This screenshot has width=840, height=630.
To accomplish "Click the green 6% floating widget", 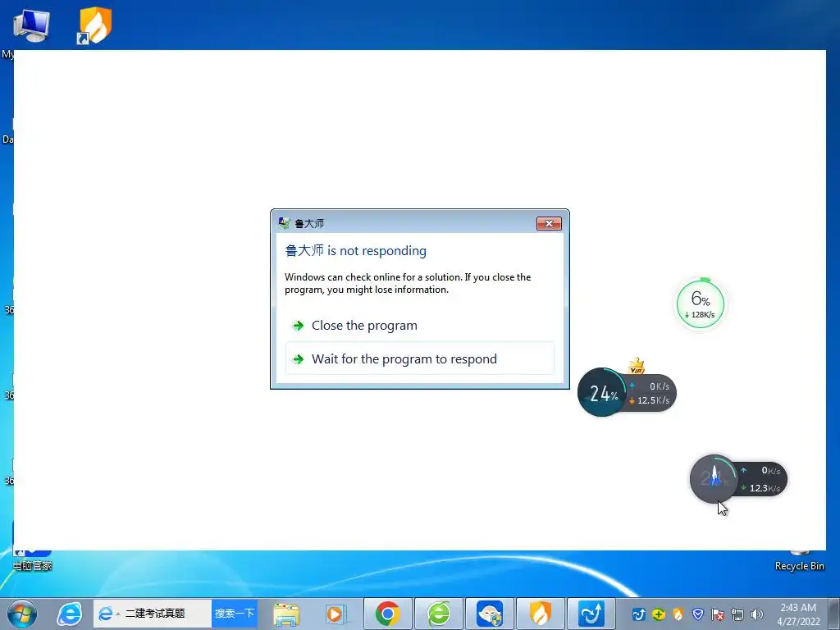I will pyautogui.click(x=701, y=304).
